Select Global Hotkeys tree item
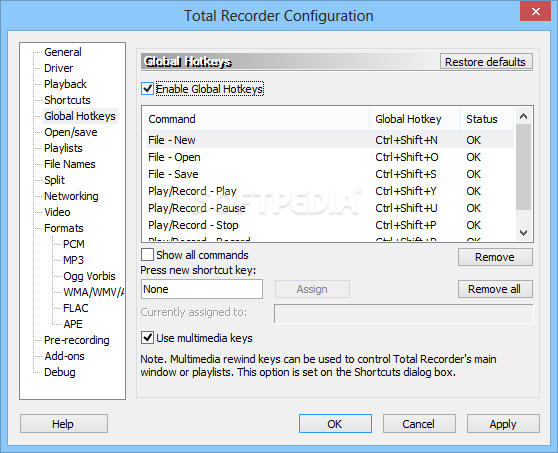The image size is (558, 453). coord(80,116)
